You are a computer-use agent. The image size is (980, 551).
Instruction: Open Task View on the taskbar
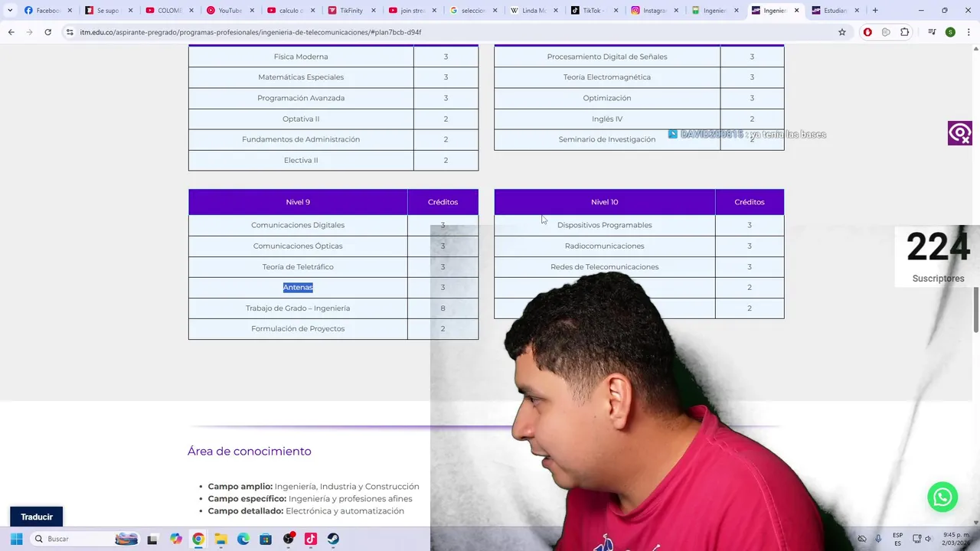[152, 539]
